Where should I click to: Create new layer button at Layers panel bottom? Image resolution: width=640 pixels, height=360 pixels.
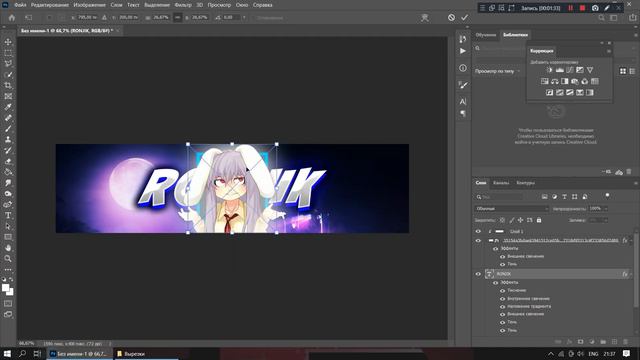pos(614,342)
